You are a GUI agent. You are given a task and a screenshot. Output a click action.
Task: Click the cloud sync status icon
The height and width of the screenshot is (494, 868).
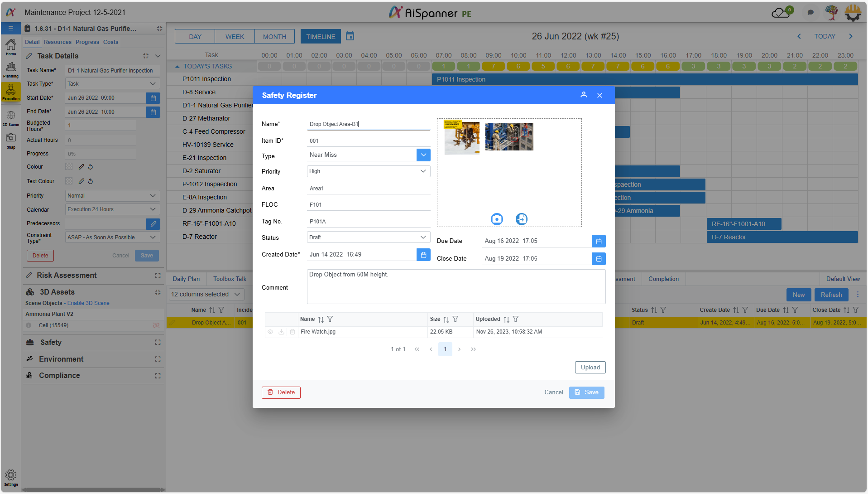point(782,13)
